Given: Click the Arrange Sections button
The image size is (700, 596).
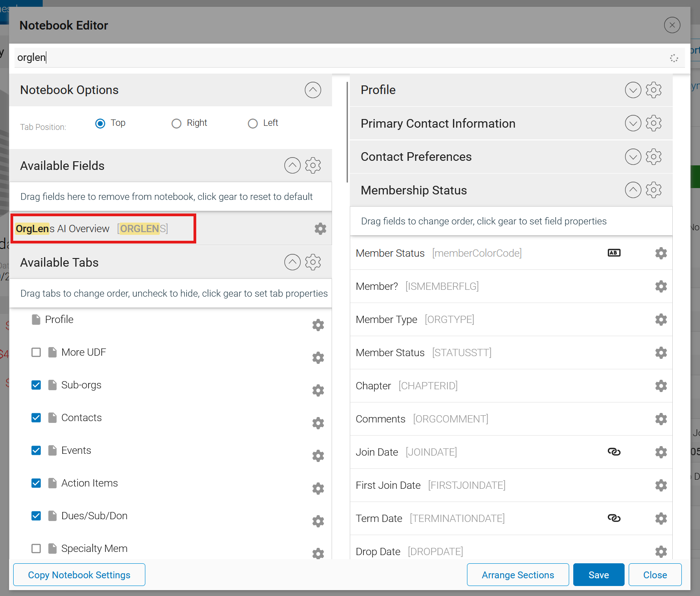Looking at the screenshot, I should 518,575.
